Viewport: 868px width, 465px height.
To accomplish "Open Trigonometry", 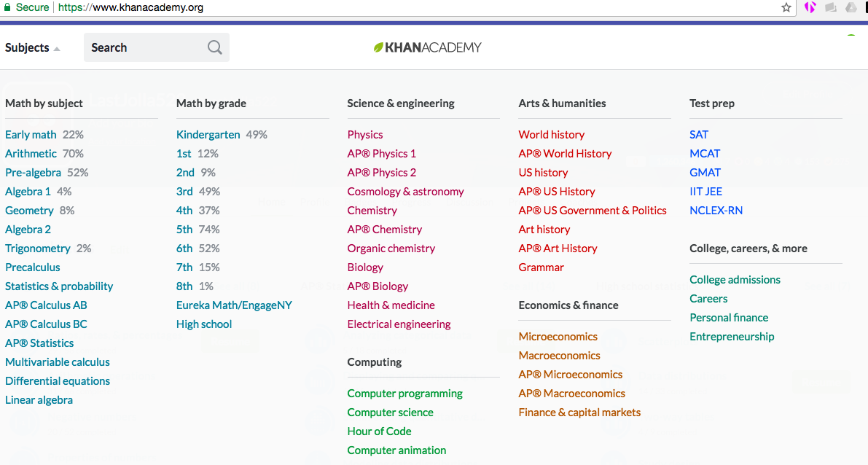I will 38,248.
